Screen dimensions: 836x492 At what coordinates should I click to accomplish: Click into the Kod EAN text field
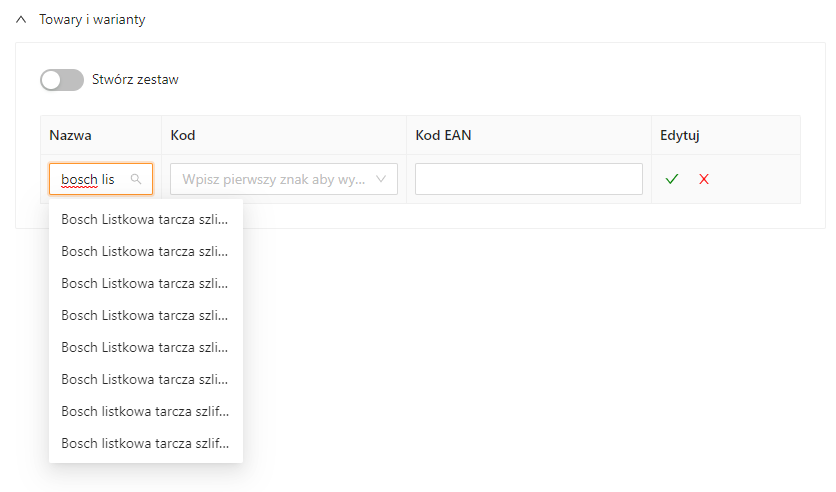coord(528,179)
